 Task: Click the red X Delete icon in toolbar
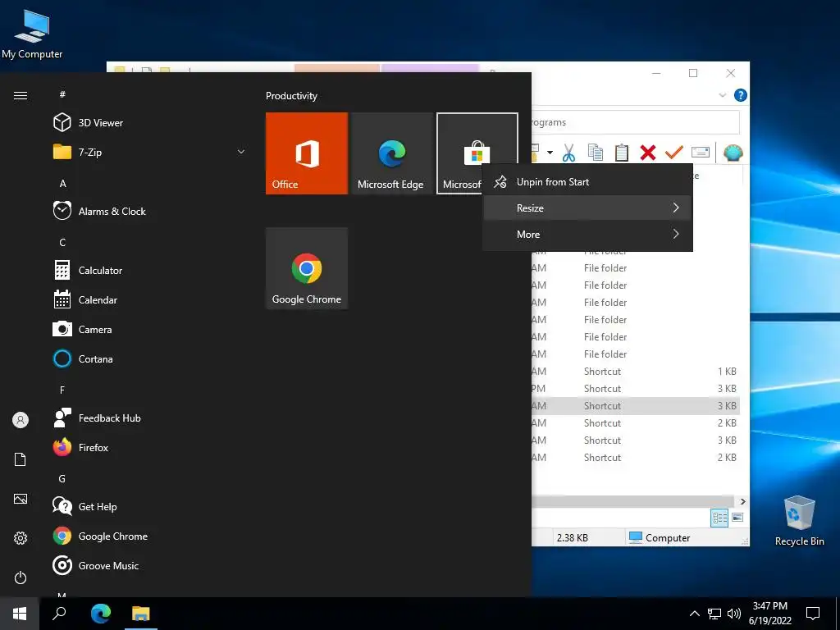(648, 153)
